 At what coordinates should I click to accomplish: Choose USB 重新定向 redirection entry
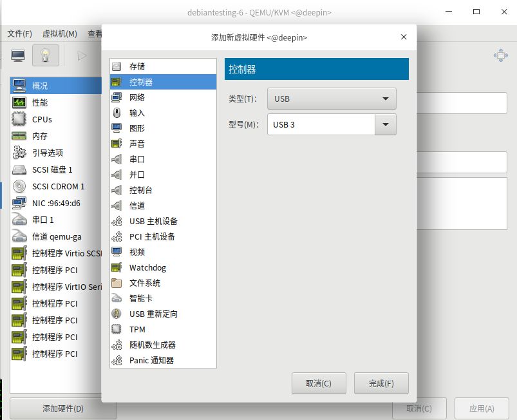pos(163,314)
